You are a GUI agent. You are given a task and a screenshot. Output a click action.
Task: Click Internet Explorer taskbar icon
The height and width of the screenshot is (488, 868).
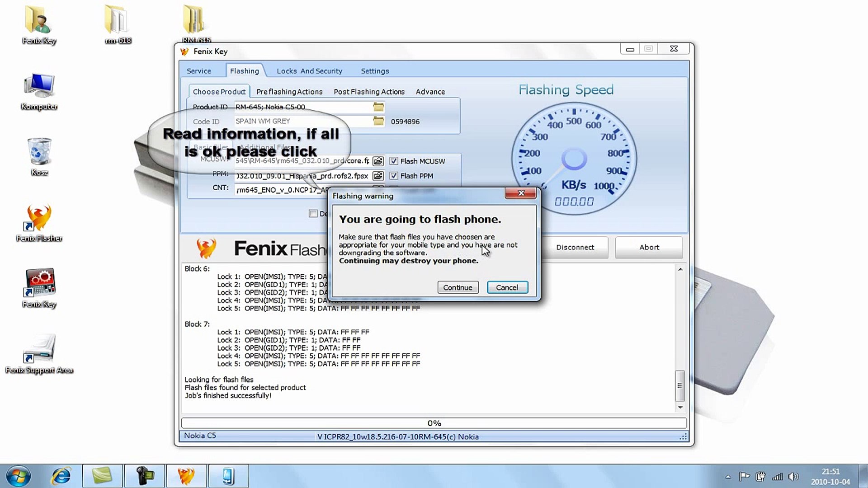[x=61, y=476]
